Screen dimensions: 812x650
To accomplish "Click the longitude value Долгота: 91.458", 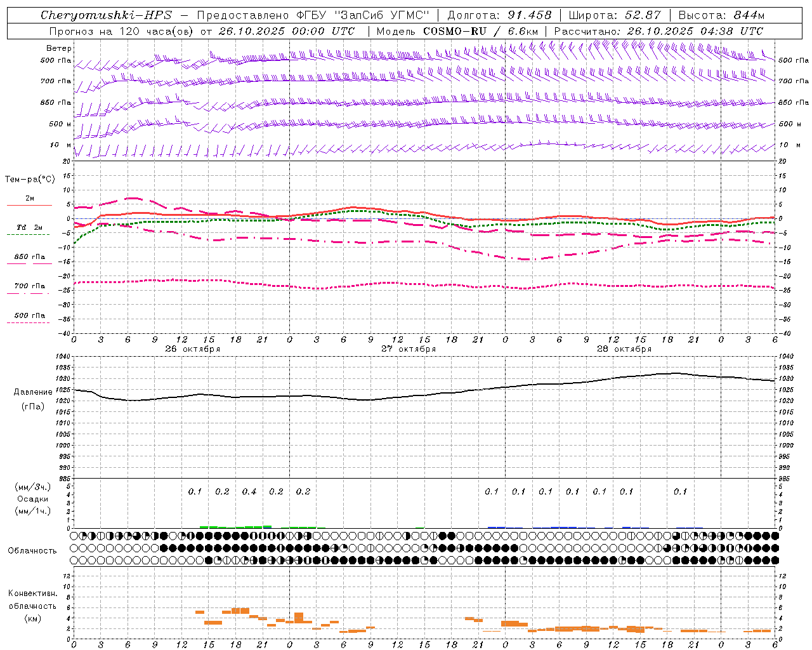I will pos(499,15).
